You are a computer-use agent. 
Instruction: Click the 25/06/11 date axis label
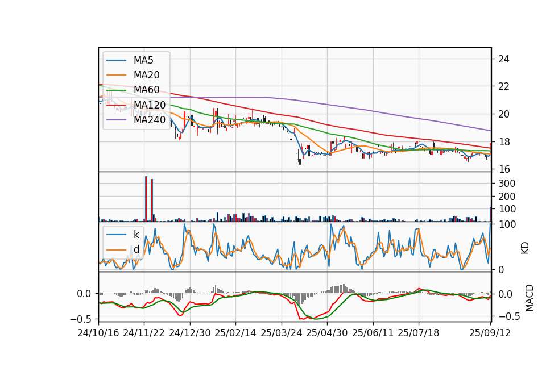[x=373, y=333]
